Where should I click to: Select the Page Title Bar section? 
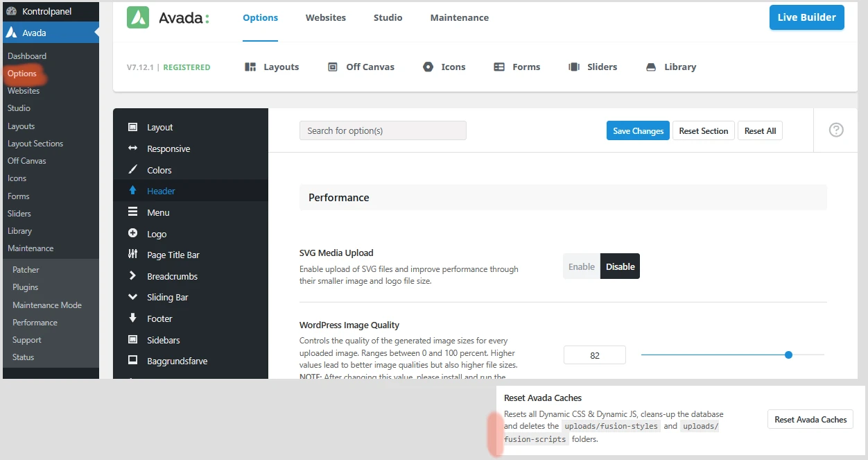[x=191, y=255]
